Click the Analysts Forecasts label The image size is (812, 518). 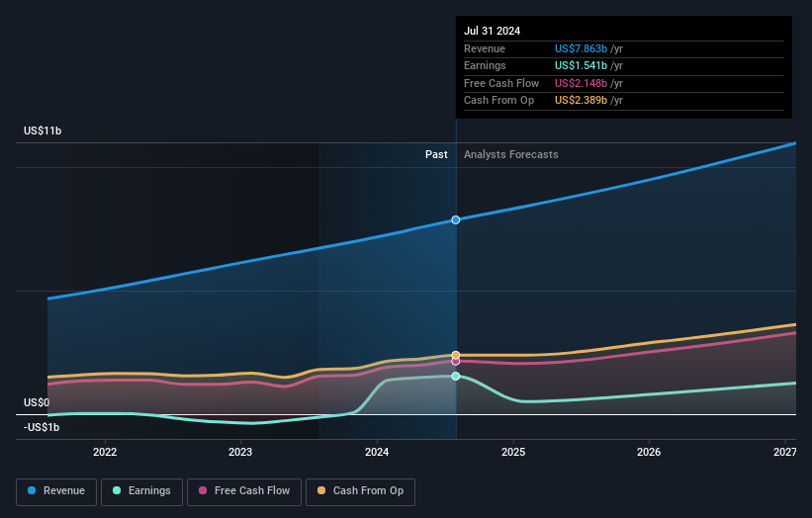click(x=511, y=154)
